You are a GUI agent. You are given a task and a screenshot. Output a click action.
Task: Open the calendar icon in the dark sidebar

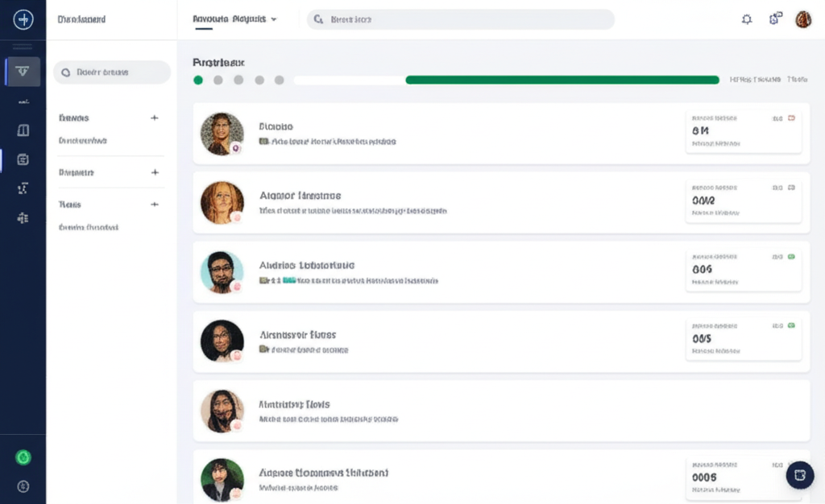point(23,159)
